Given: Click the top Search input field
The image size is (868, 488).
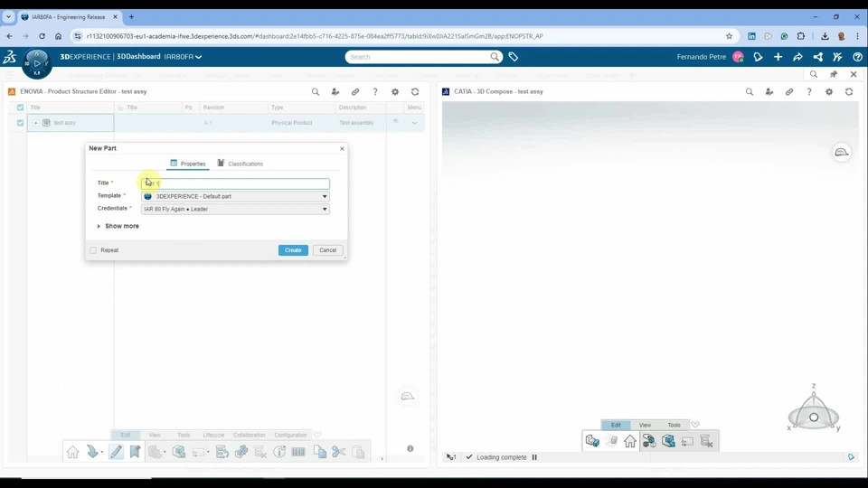Looking at the screenshot, I should coord(418,56).
